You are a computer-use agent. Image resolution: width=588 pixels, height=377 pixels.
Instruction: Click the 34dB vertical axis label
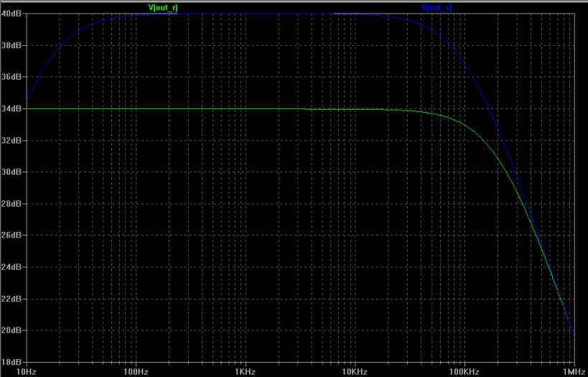pyautogui.click(x=11, y=108)
